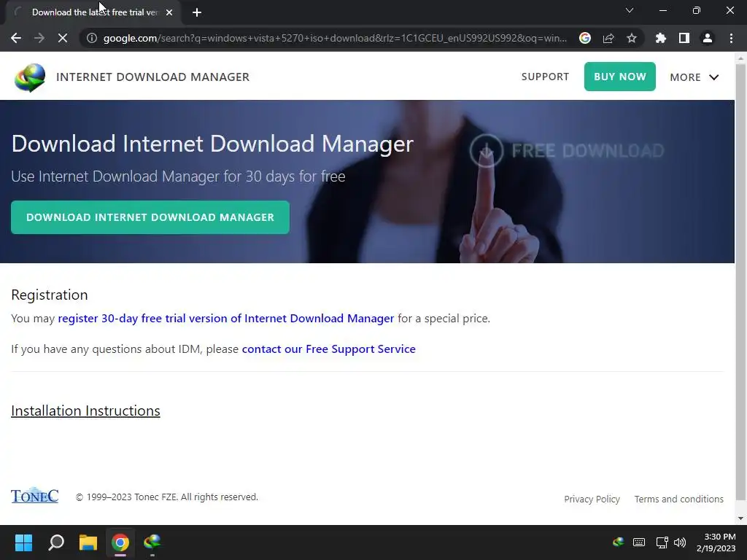This screenshot has width=747, height=560.
Task: Open Chrome's three-dot menu
Action: [731, 38]
